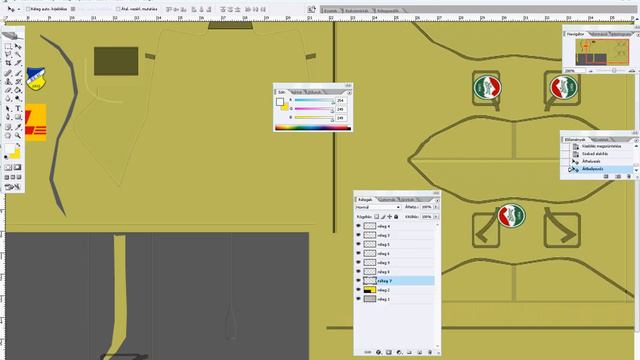
Task: Select the Type tool
Action: click(x=18, y=109)
